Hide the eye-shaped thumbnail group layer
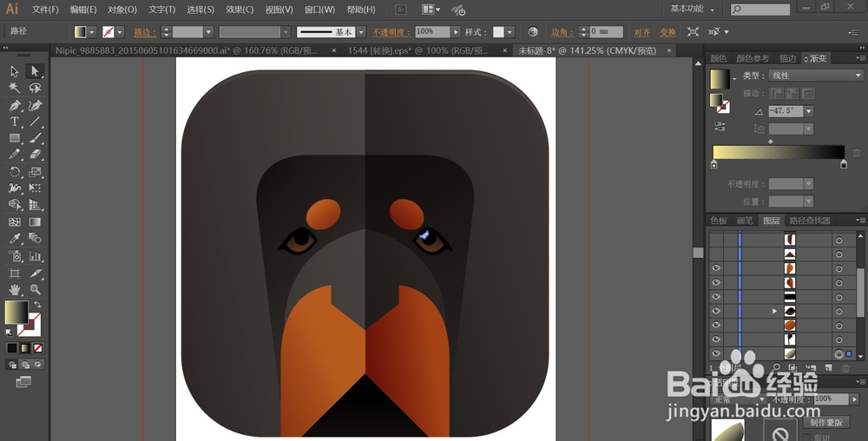The image size is (868, 441). [x=716, y=311]
